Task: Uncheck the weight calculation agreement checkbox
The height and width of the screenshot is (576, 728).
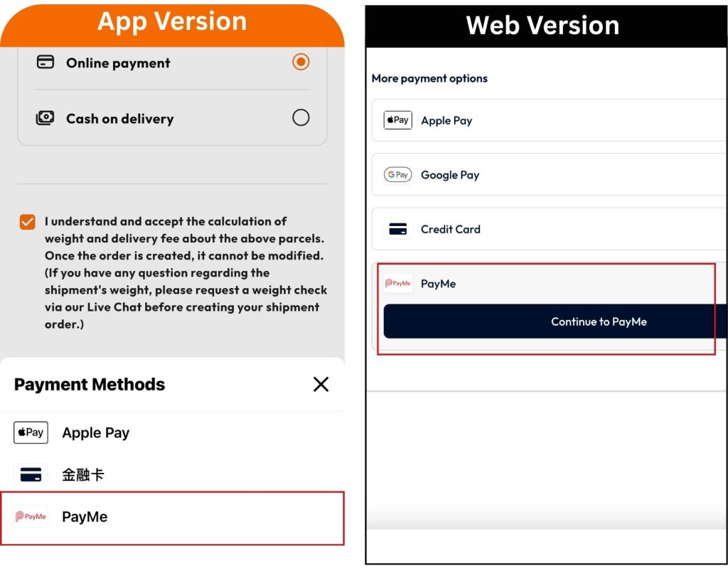Action: tap(28, 222)
